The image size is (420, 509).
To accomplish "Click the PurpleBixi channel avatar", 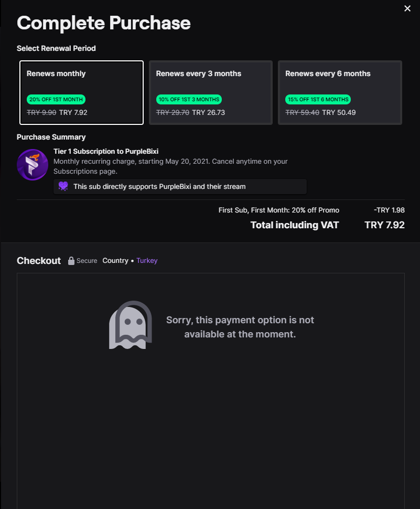I will (33, 165).
